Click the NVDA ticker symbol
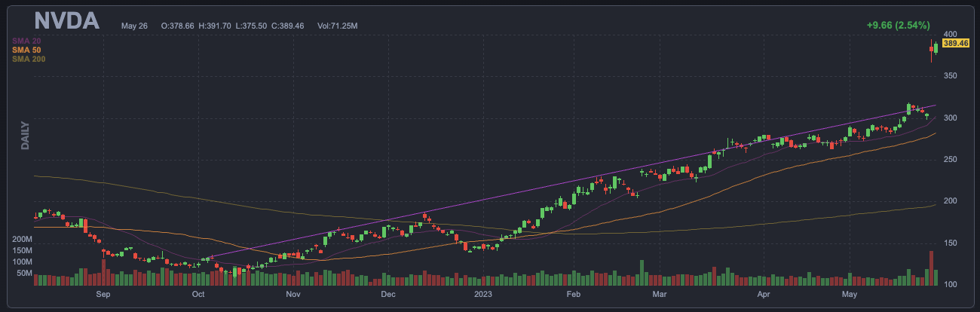The height and width of the screenshot is (312, 980). pyautogui.click(x=67, y=20)
